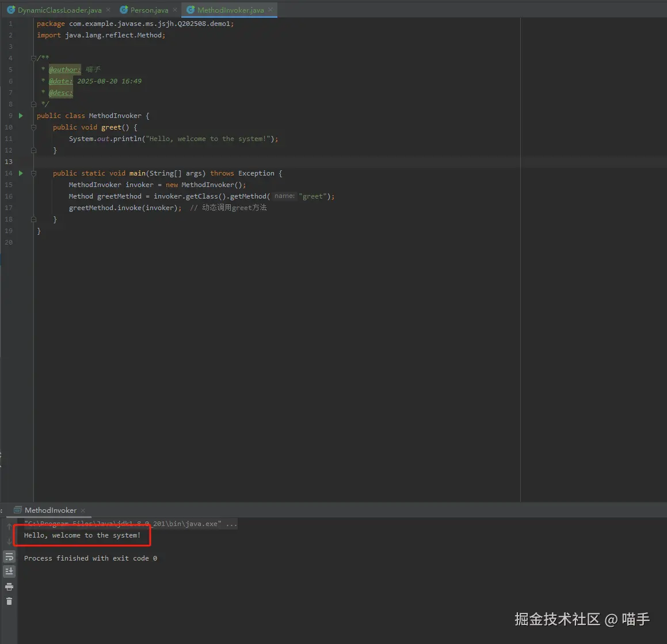Click the main closing fold marker at line 18
This screenshot has width=667, height=644.
coord(33,219)
